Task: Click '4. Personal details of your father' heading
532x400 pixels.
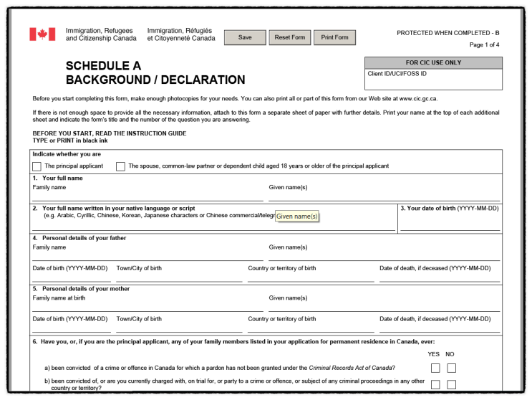Action: (79, 238)
